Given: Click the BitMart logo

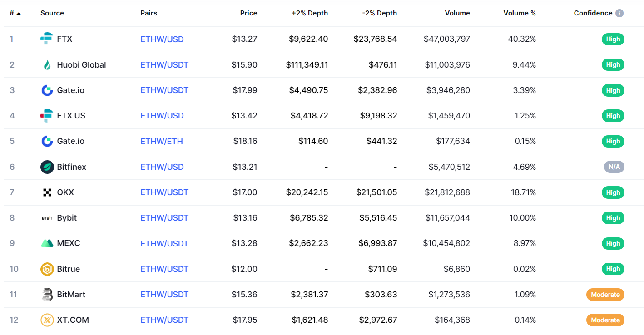Looking at the screenshot, I should pyautogui.click(x=47, y=295).
